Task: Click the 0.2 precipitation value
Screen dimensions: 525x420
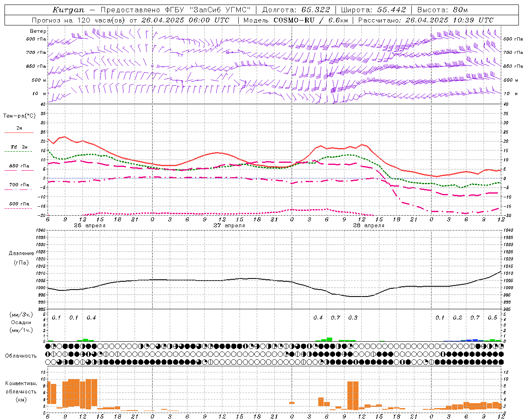Action: [457, 318]
